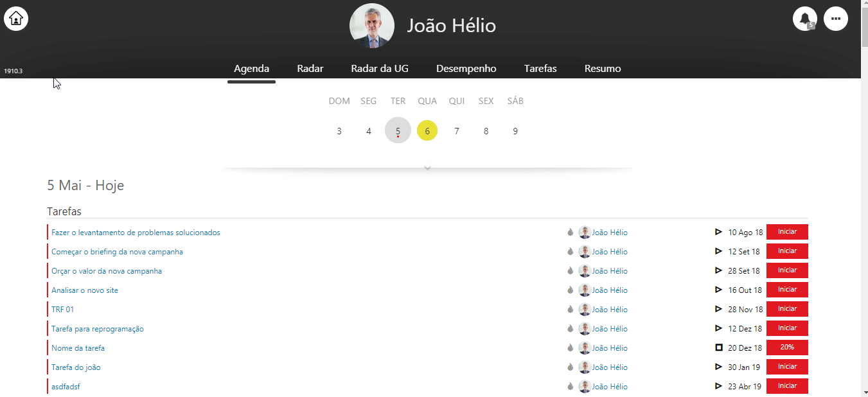Open the notifications bell
This screenshot has width=868, height=397.
pos(805,19)
